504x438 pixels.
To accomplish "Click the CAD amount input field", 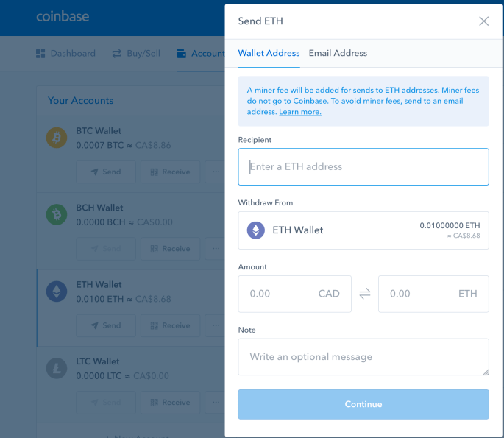I will (294, 294).
